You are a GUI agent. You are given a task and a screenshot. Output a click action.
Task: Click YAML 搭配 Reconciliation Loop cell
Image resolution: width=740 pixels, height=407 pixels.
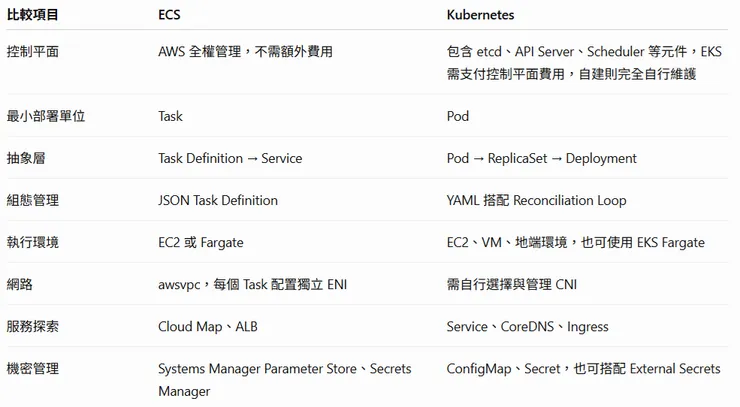point(536,200)
